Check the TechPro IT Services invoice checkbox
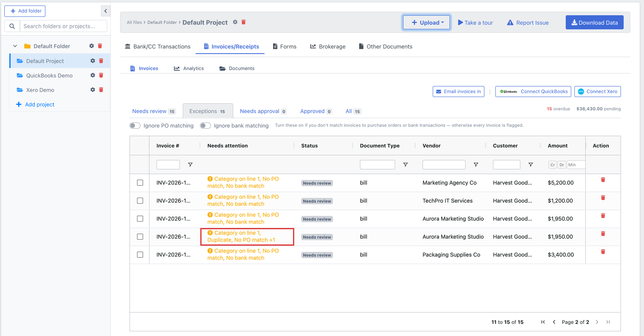The height and width of the screenshot is (336, 644). tap(140, 201)
